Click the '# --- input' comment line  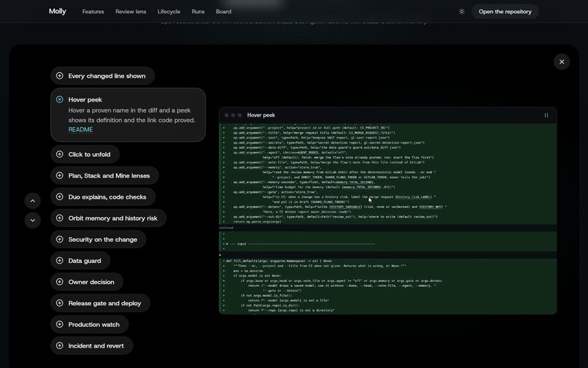pyautogui.click(x=300, y=244)
